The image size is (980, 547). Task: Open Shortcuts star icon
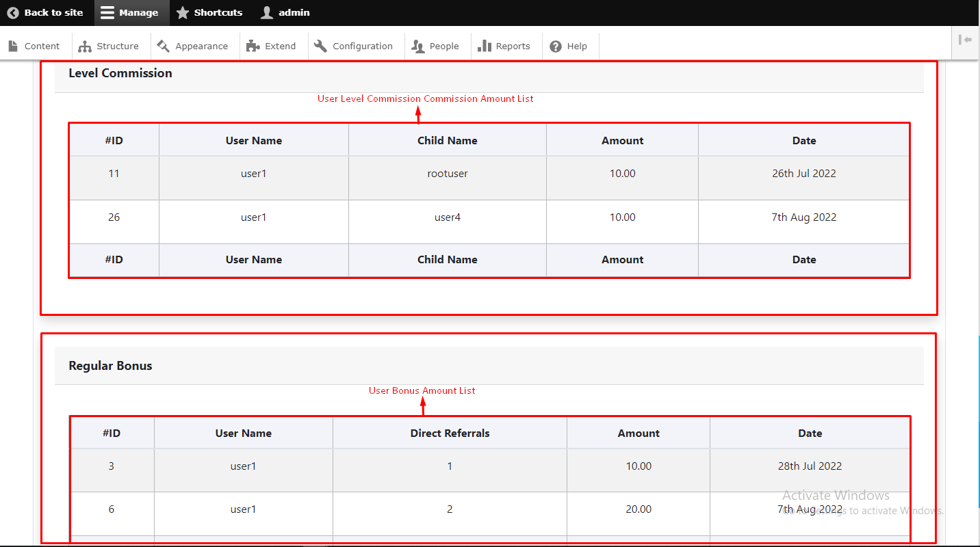coord(183,13)
